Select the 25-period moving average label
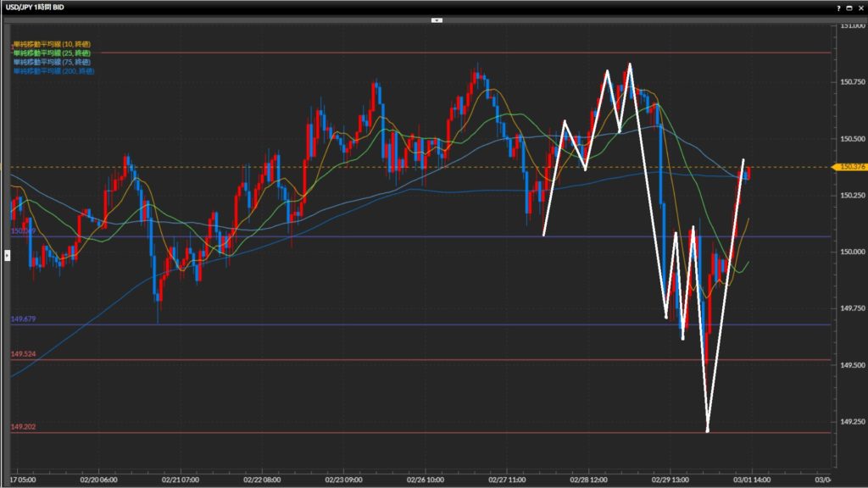868x488 pixels. tap(53, 53)
